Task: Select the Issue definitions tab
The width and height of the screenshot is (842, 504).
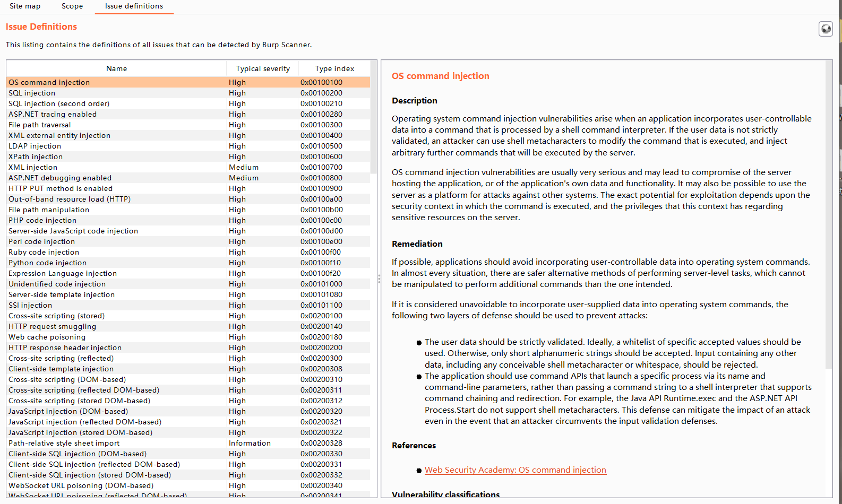Action: tap(134, 6)
